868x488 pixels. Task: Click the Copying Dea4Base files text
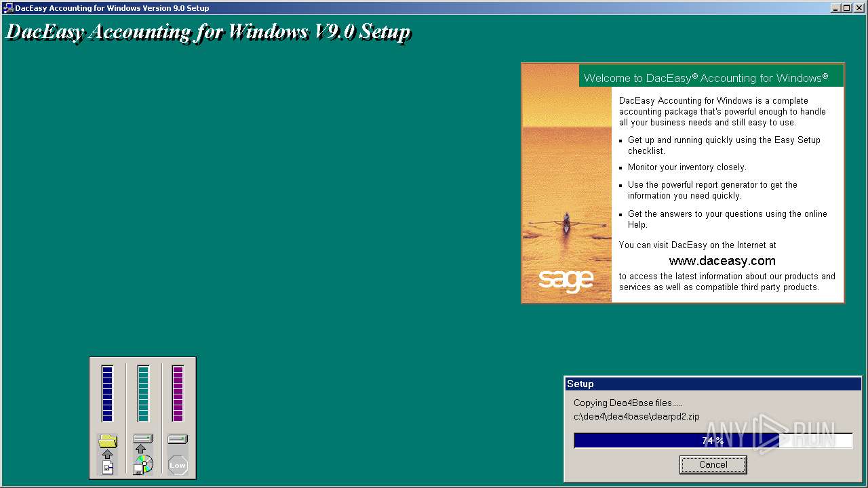[x=628, y=403]
